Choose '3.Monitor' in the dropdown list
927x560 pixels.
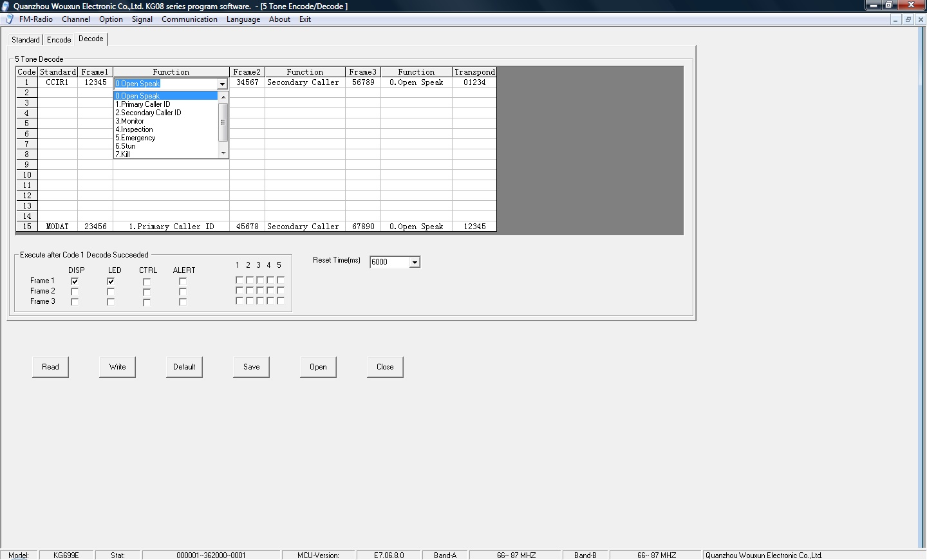pyautogui.click(x=130, y=121)
